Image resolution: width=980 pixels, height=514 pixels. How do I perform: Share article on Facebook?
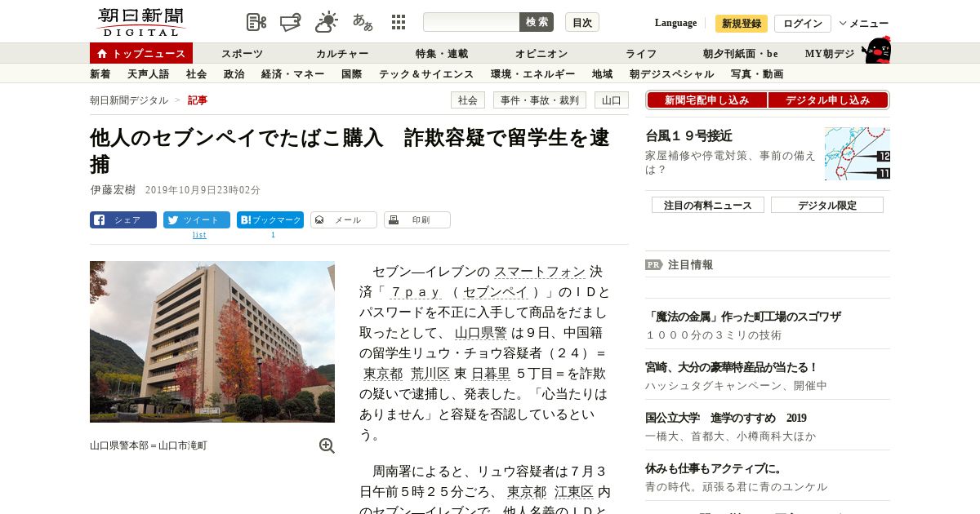tap(123, 219)
